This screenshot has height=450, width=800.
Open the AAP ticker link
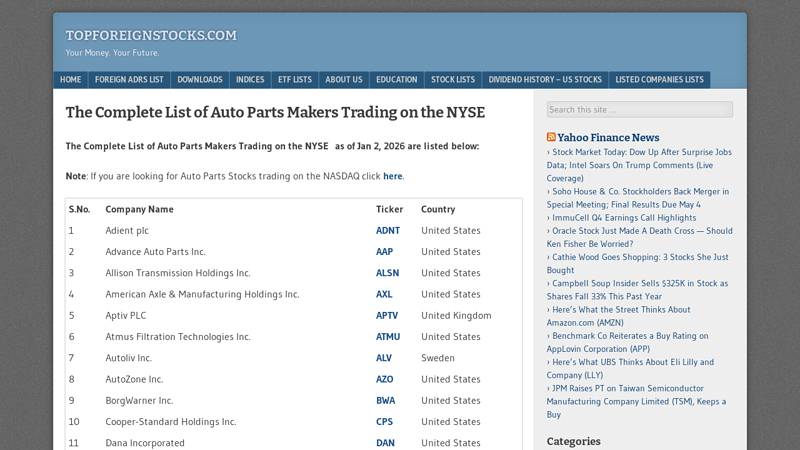(x=384, y=252)
